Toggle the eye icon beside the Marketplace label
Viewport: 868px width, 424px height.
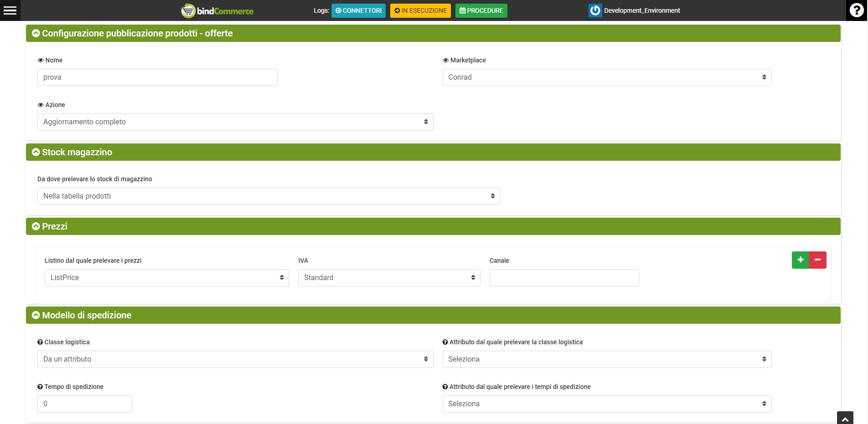[x=445, y=61]
